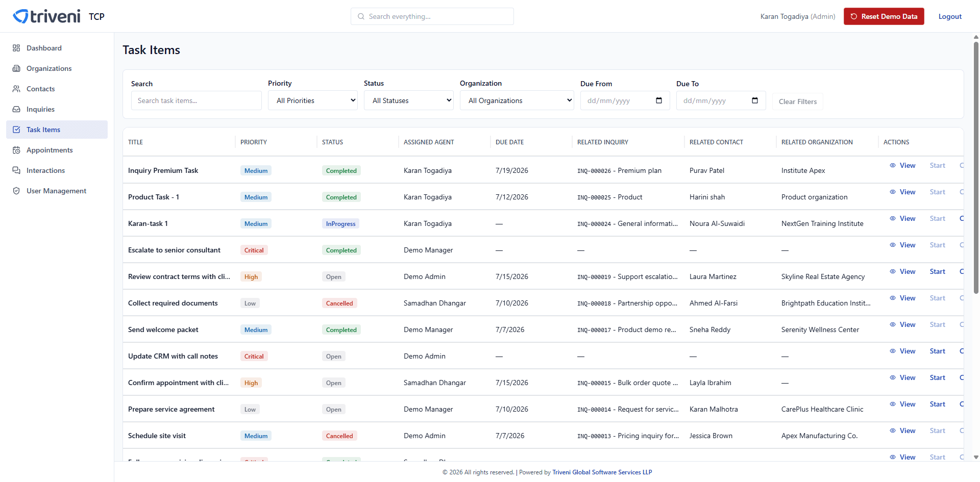980x482 pixels.
Task: Click the Interactions chat icon
Action: pos(16,170)
